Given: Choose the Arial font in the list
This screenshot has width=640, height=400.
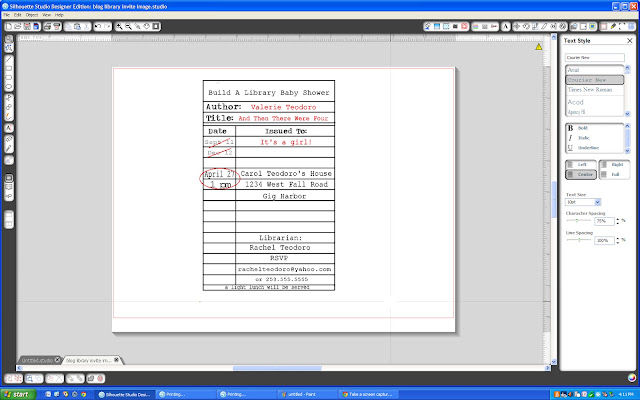Looking at the screenshot, I should point(595,70).
